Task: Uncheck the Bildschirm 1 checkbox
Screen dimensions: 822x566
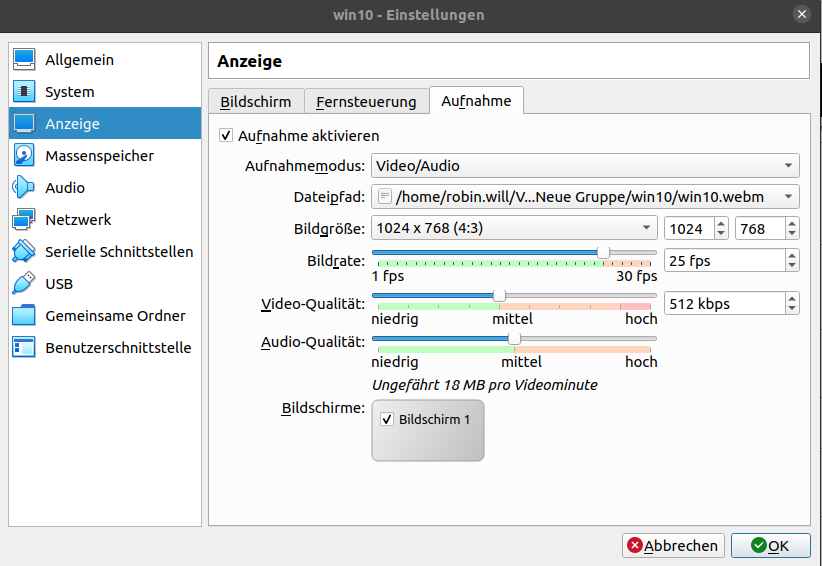Action: (387, 420)
